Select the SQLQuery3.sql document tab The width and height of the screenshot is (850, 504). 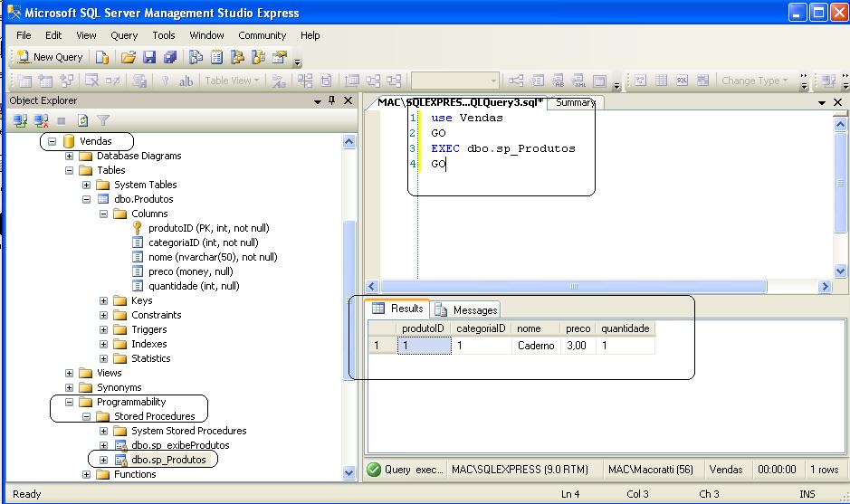(460, 102)
